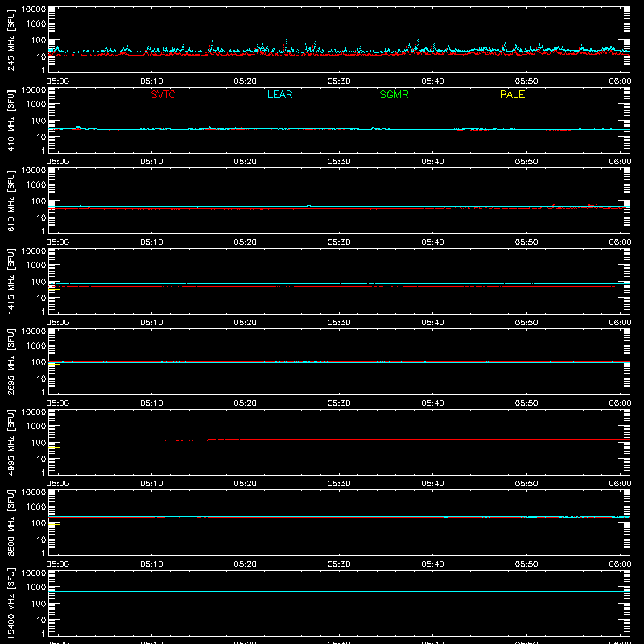Click the 1000 tick value on 15400 MHz panel
This screenshot has width=644, height=644.
click(x=36, y=588)
